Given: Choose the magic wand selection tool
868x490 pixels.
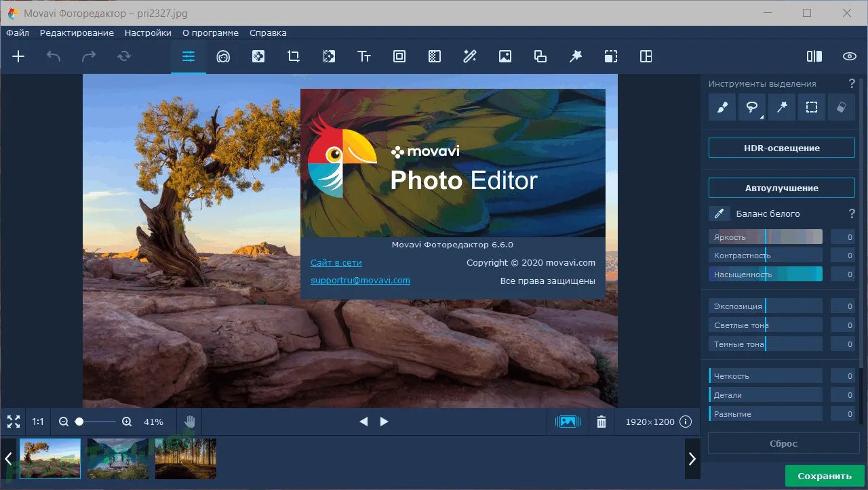Looking at the screenshot, I should 782,107.
